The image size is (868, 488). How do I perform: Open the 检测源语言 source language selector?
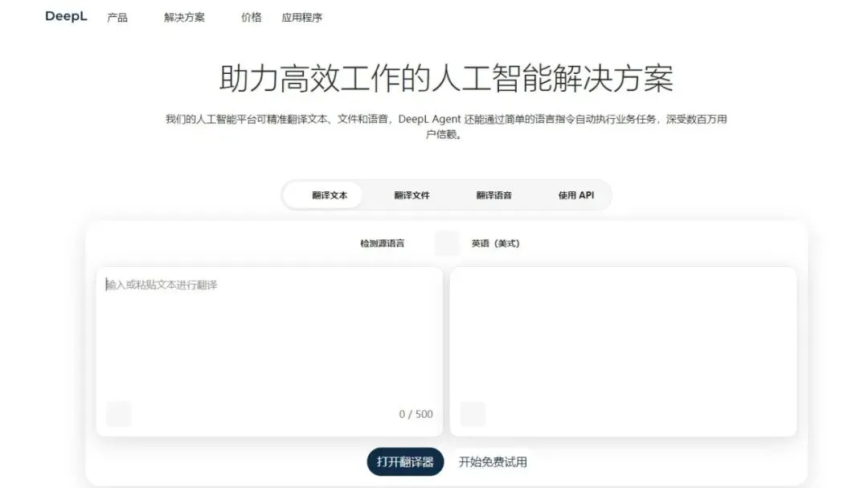click(382, 243)
